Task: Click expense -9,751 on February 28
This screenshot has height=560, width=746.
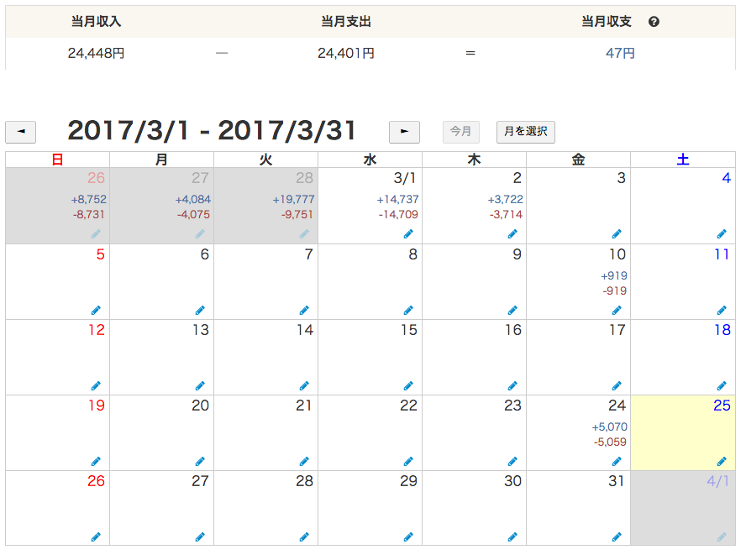Action: click(297, 215)
